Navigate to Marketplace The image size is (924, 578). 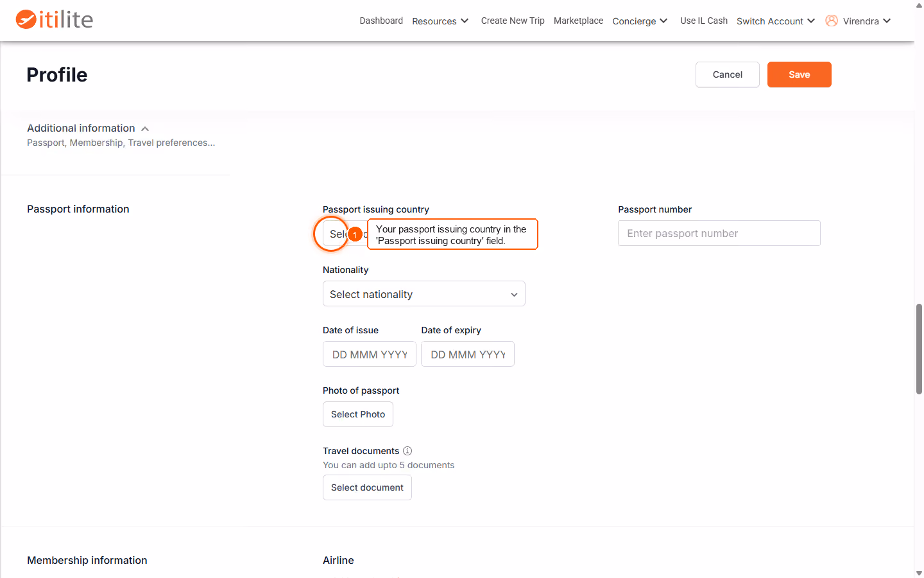click(578, 21)
